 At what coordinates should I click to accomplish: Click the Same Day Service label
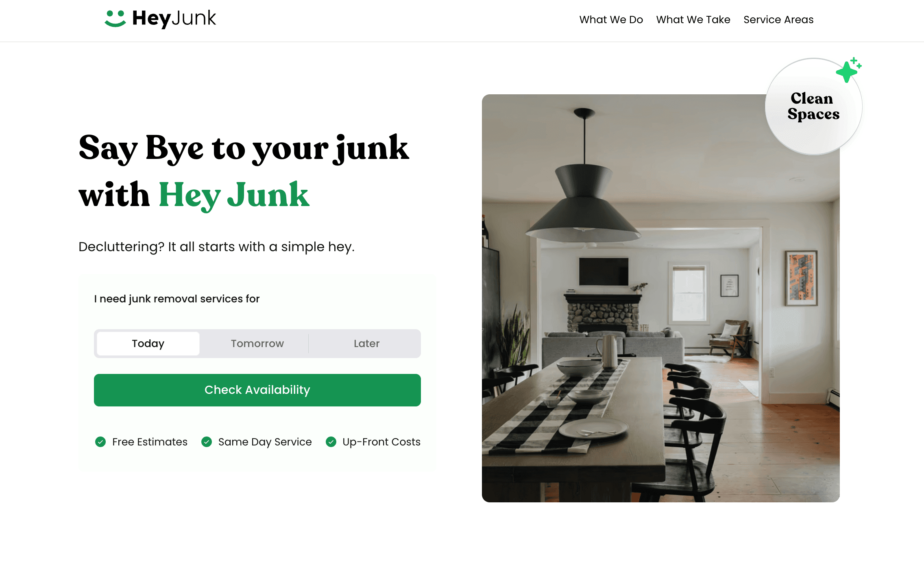point(265,442)
